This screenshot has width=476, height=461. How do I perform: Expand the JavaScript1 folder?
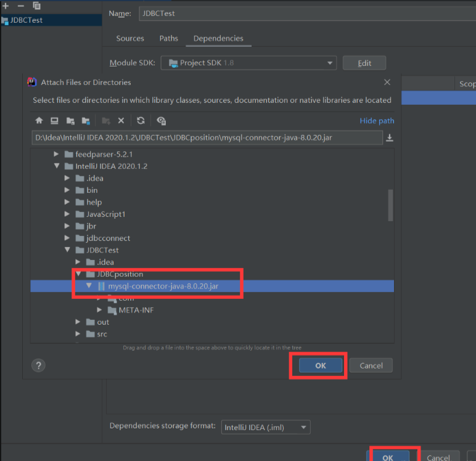[67, 214]
